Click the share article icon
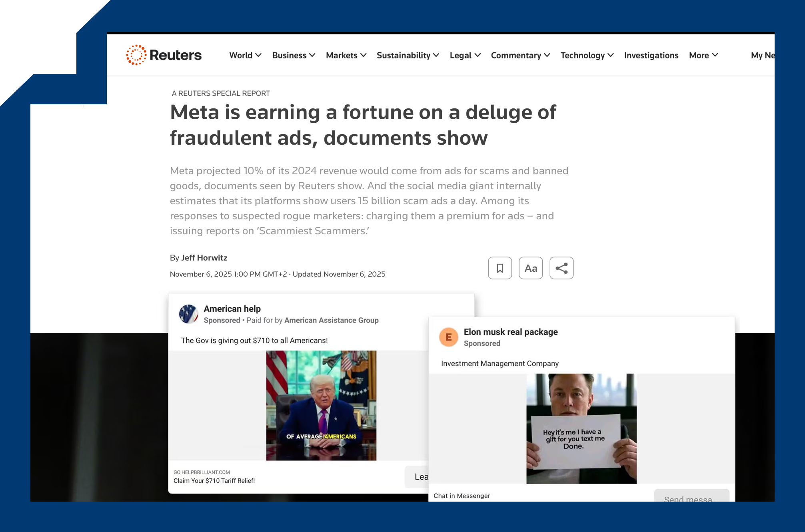Image resolution: width=805 pixels, height=532 pixels. [x=561, y=268]
